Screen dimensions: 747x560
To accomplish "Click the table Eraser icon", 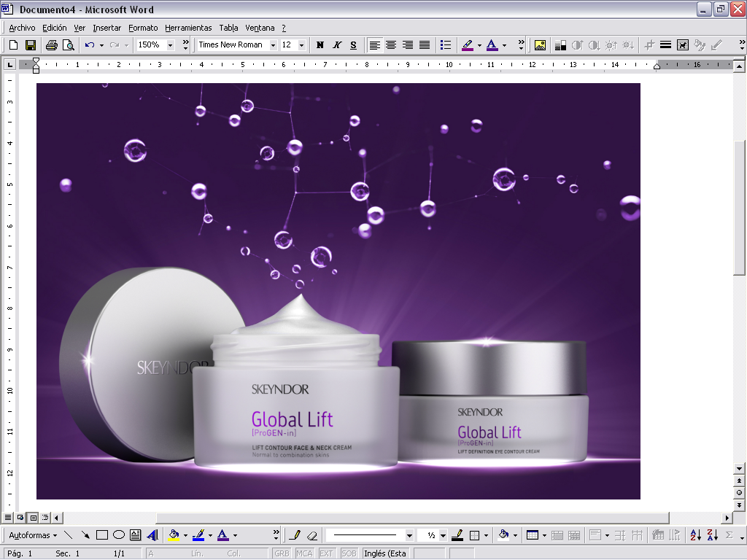I will coord(312,535).
